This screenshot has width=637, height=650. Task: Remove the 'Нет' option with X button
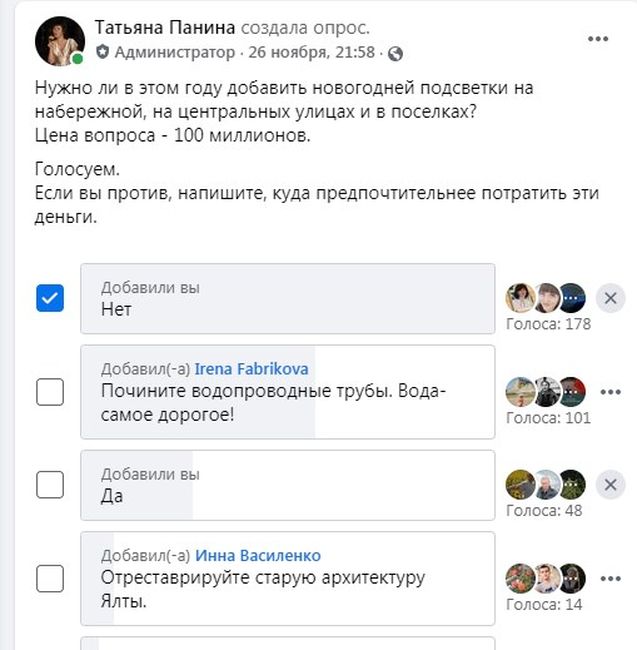coord(610,298)
